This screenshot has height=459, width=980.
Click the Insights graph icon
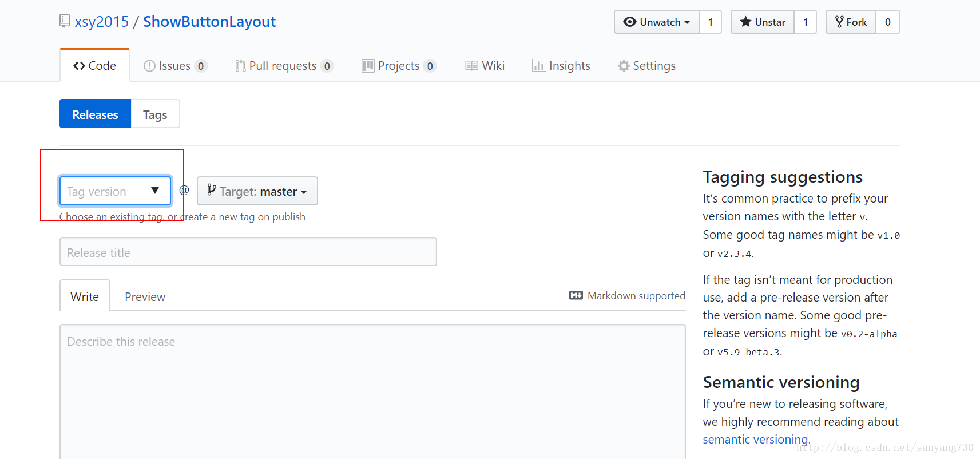538,66
